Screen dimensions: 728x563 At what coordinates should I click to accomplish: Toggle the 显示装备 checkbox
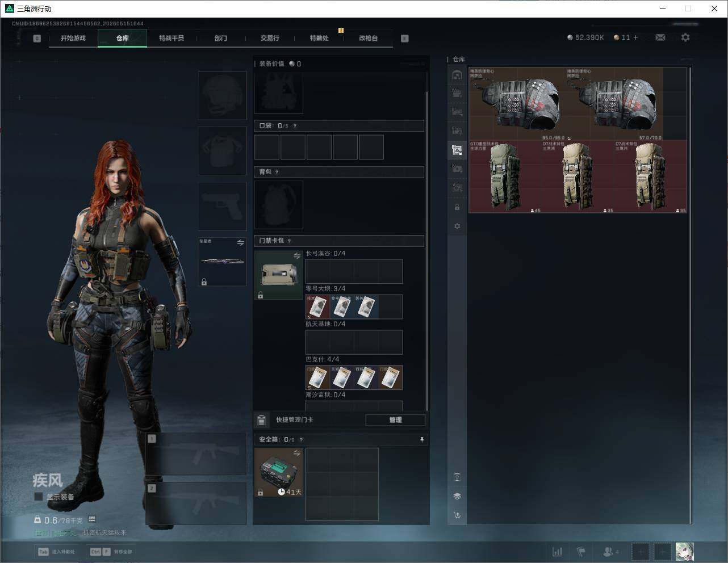pyautogui.click(x=39, y=497)
